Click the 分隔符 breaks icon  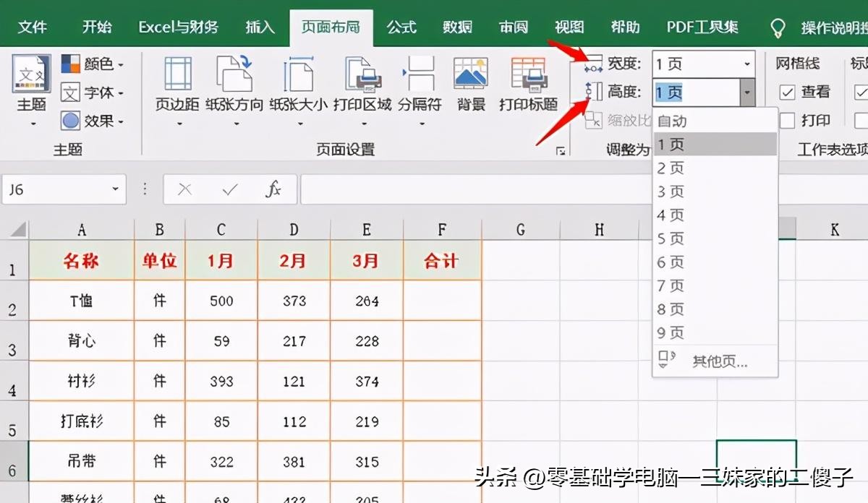pyautogui.click(x=419, y=76)
